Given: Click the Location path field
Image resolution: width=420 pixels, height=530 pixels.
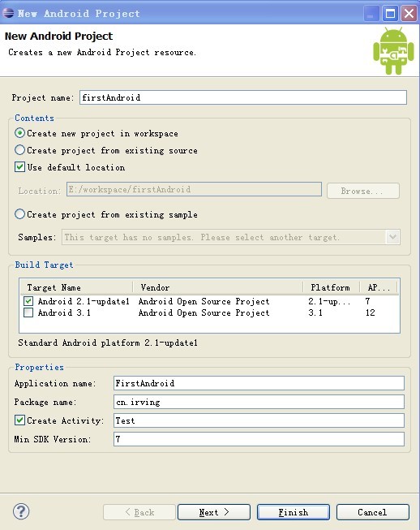Looking at the screenshot, I should point(194,189).
